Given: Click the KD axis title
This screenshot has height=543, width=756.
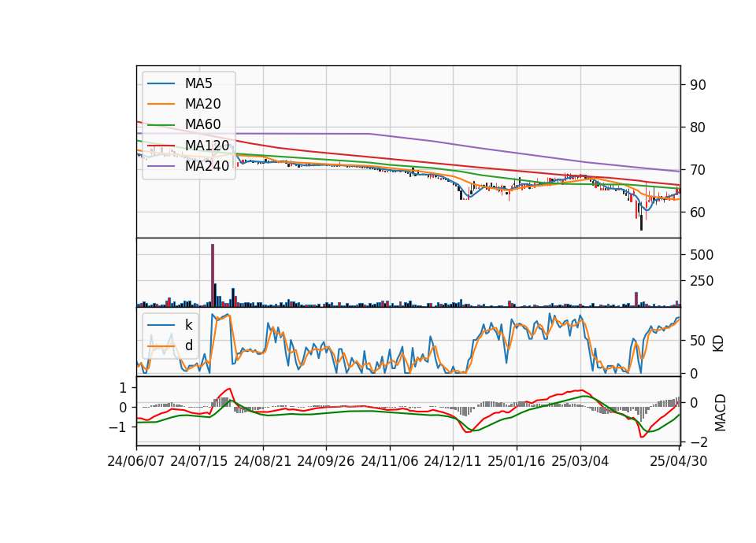Looking at the screenshot, I should pyautogui.click(x=718, y=344).
